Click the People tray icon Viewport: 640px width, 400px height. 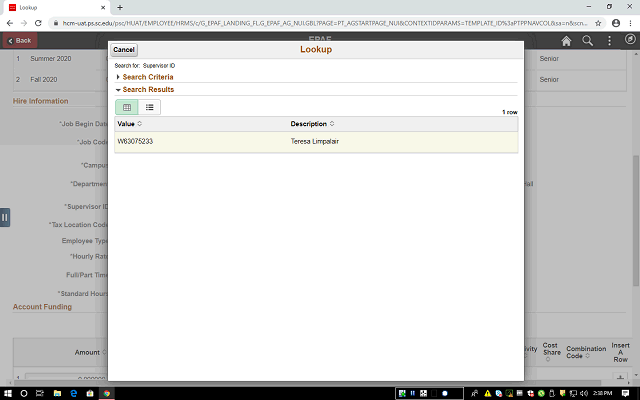474,393
